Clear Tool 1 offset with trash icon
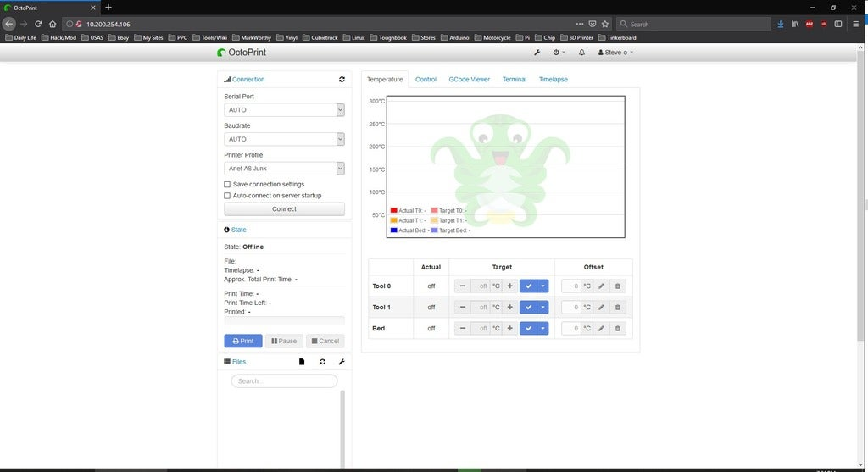868x472 pixels. [618, 307]
